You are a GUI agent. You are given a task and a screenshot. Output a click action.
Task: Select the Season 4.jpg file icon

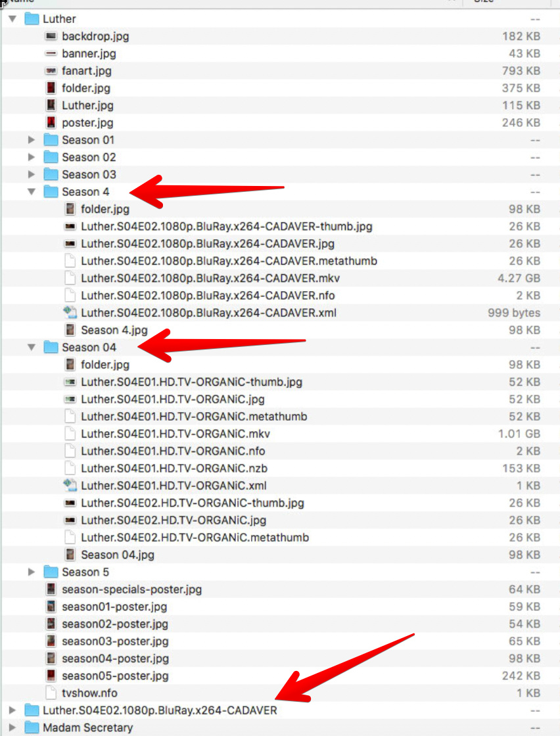(x=70, y=330)
